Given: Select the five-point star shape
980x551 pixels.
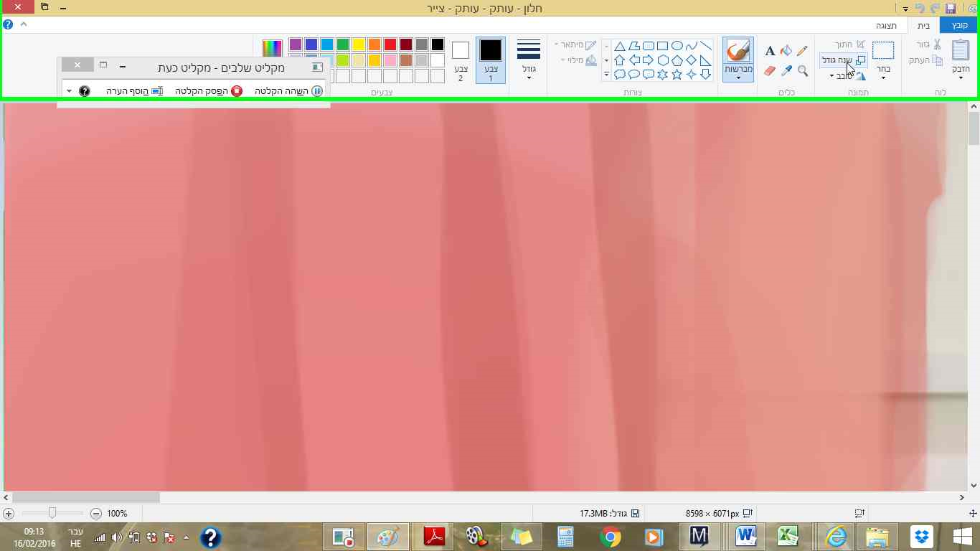Looking at the screenshot, I should (677, 75).
